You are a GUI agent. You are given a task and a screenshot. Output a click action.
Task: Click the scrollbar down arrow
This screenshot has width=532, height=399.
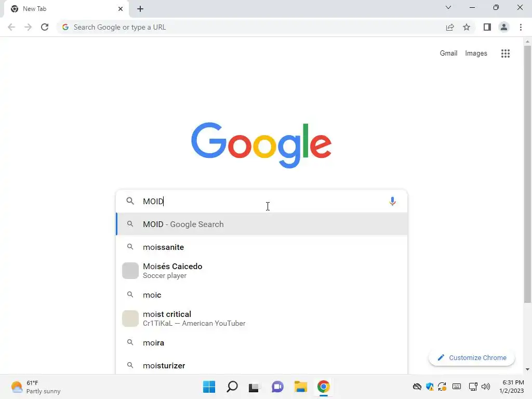(x=527, y=369)
